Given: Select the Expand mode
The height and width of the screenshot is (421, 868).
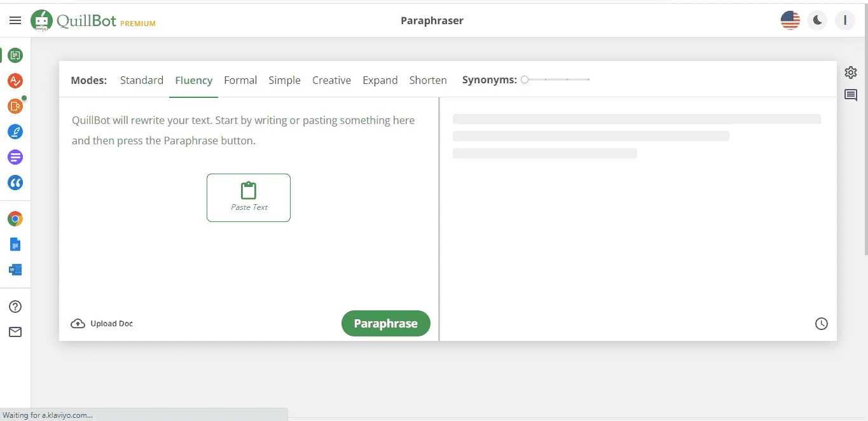Looking at the screenshot, I should [x=380, y=80].
